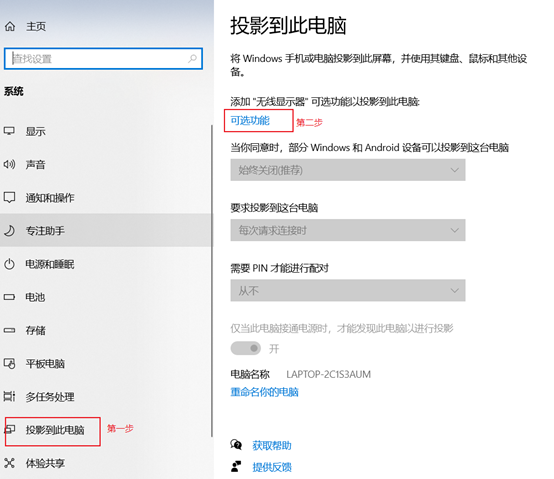Select 体验共享 in the sidebar
Screen dimensions: 554x479
45,463
